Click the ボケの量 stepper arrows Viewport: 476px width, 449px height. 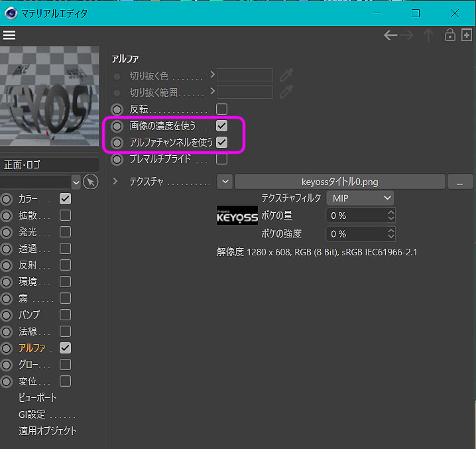390,216
